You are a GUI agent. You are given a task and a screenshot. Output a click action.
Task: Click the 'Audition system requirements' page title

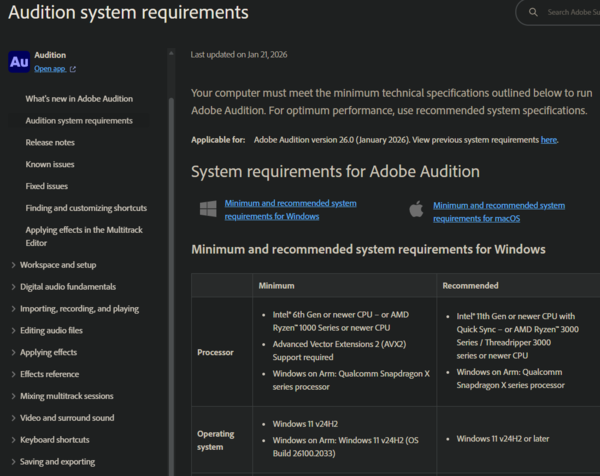pyautogui.click(x=129, y=12)
